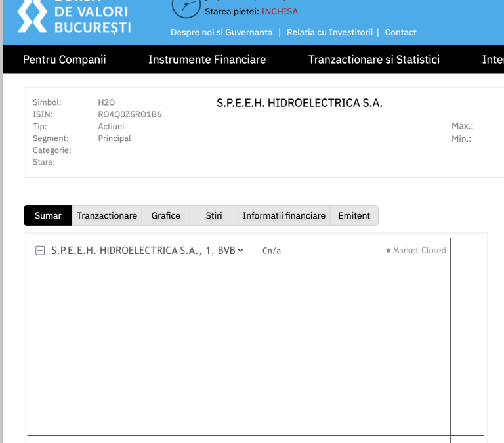Image resolution: width=504 pixels, height=443 pixels.
Task: Open Relatia cu Investitorii link
Action: click(330, 32)
